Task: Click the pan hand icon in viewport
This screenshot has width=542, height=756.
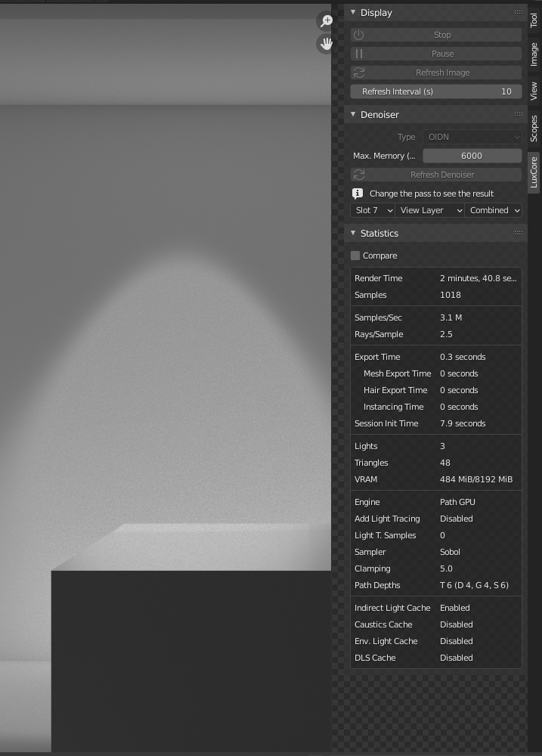Action: (x=327, y=44)
